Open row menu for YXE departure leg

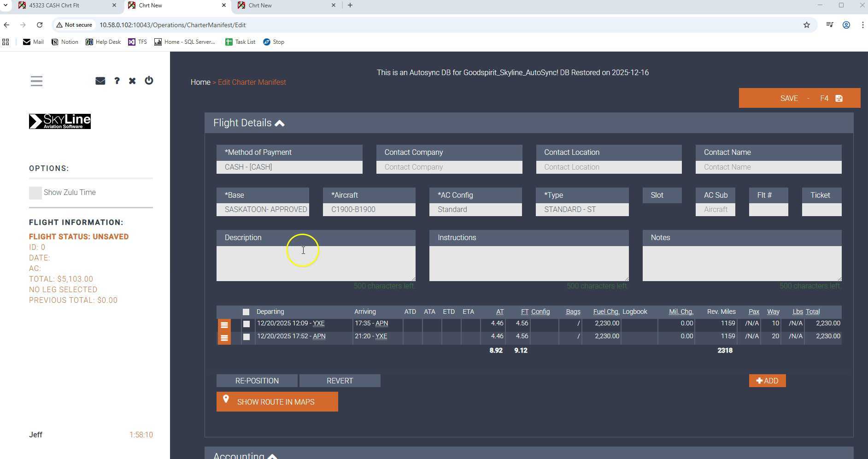224,325
